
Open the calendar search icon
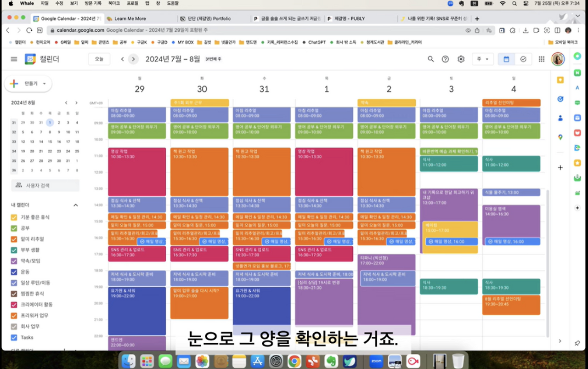pos(430,59)
